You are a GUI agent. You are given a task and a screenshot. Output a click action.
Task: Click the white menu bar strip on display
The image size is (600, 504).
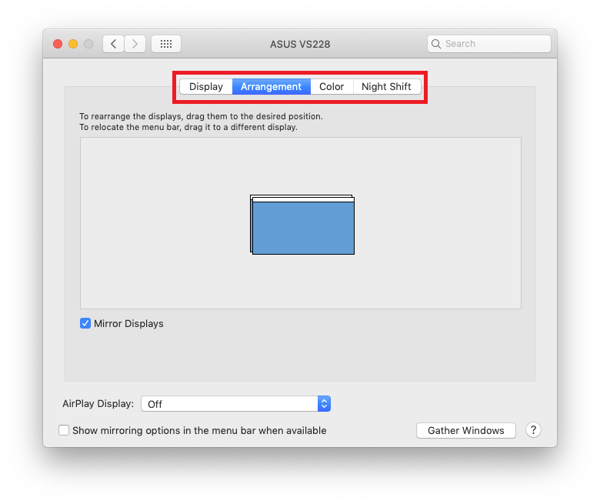pos(303,200)
